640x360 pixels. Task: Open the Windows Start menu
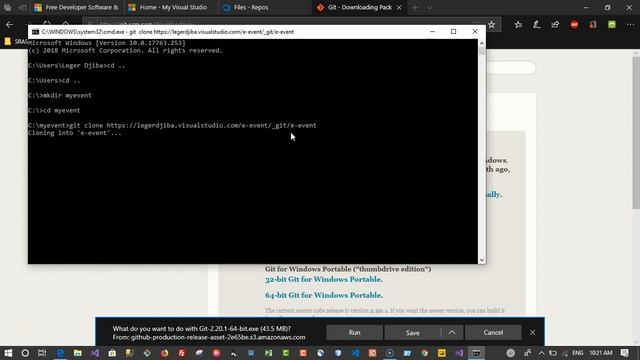8,353
